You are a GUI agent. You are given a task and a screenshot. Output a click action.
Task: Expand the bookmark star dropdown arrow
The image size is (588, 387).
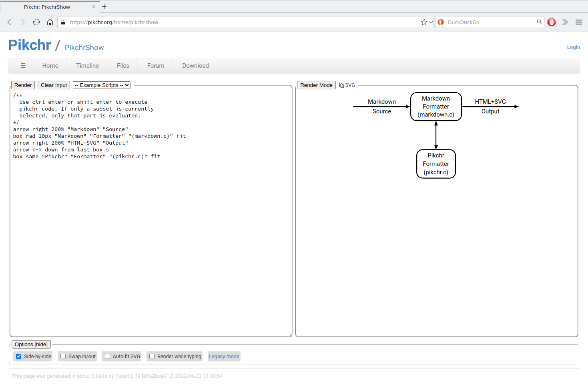(x=431, y=22)
